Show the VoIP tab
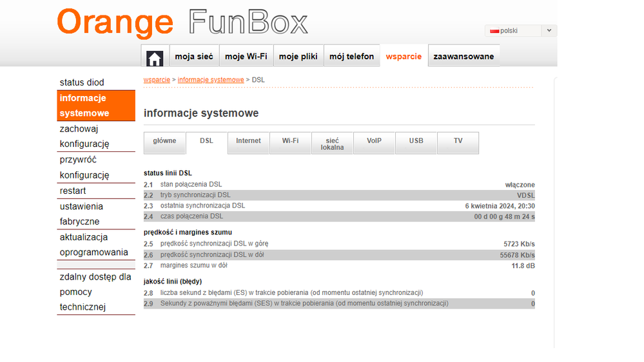Viewport: 644px width, 362px height. tap(374, 141)
